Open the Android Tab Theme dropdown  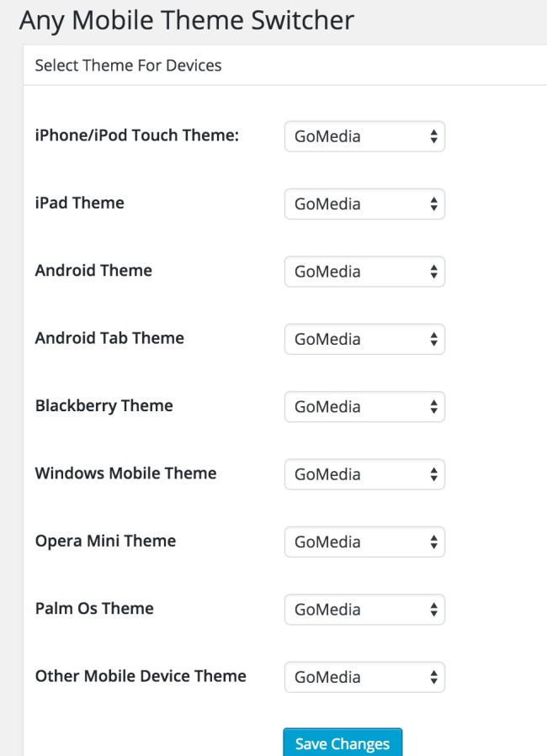[x=364, y=339]
